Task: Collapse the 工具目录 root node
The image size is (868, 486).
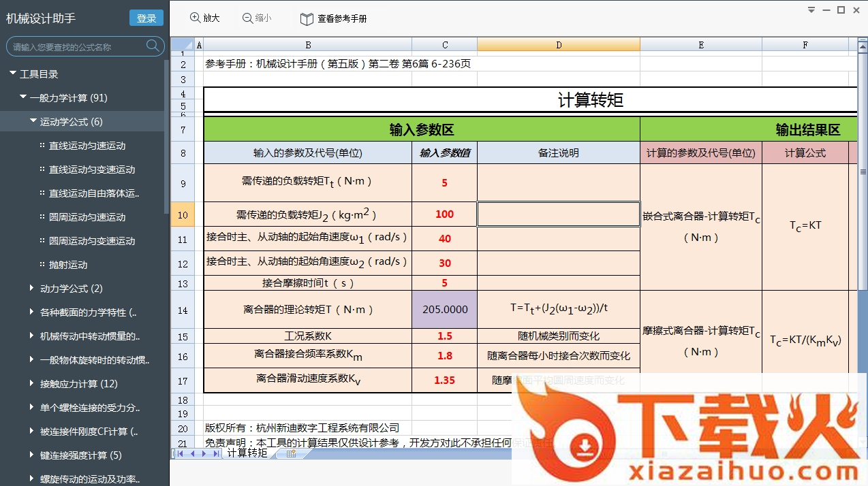Action: 13,74
